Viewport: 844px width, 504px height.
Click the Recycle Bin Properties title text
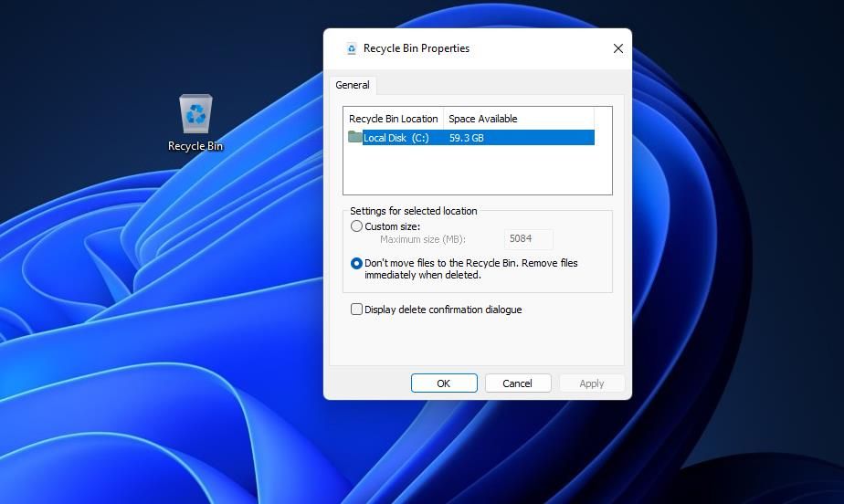(x=417, y=48)
